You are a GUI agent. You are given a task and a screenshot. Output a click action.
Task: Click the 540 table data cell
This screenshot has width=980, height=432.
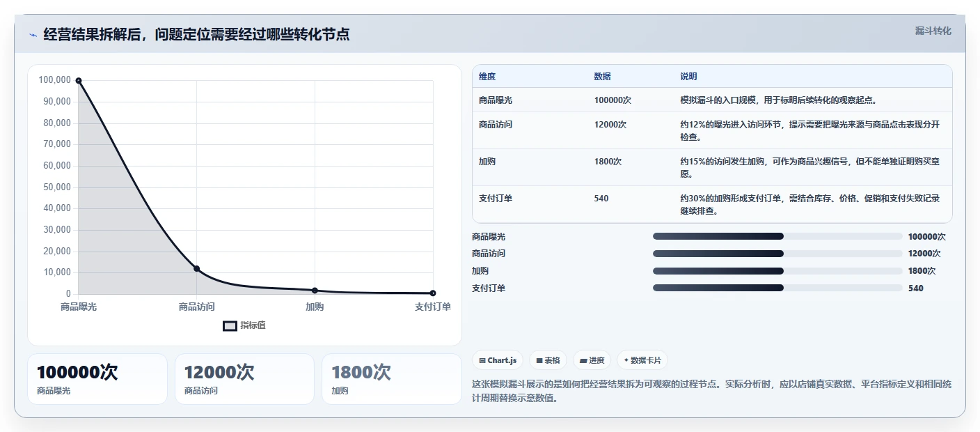601,199
